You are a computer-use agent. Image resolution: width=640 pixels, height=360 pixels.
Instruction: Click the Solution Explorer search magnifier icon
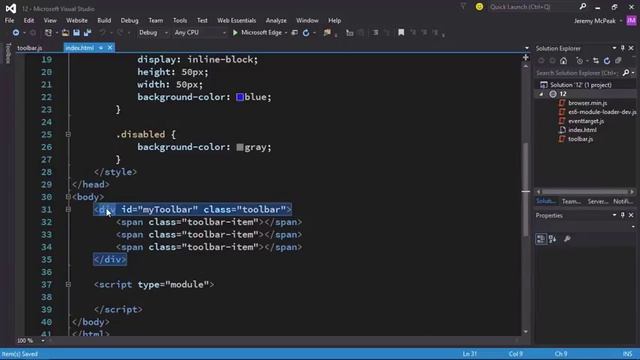click(626, 73)
